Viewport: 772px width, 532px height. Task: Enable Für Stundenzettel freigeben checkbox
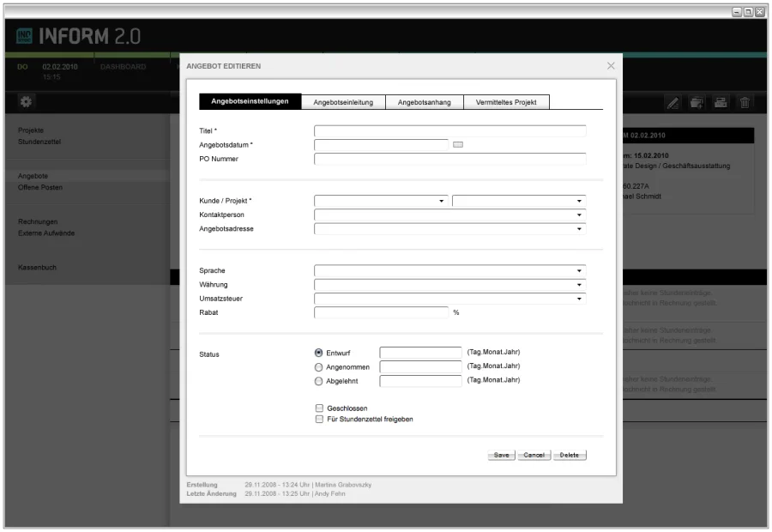click(x=319, y=420)
